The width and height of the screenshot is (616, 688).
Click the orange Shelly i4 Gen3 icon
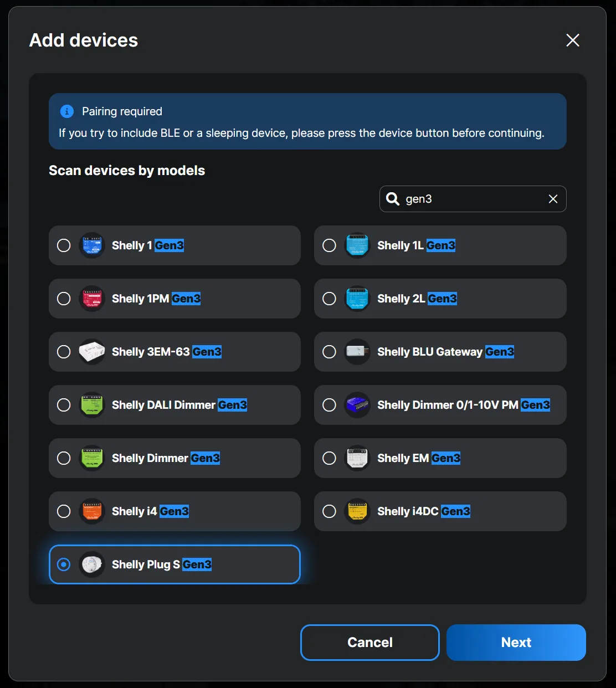click(x=91, y=511)
